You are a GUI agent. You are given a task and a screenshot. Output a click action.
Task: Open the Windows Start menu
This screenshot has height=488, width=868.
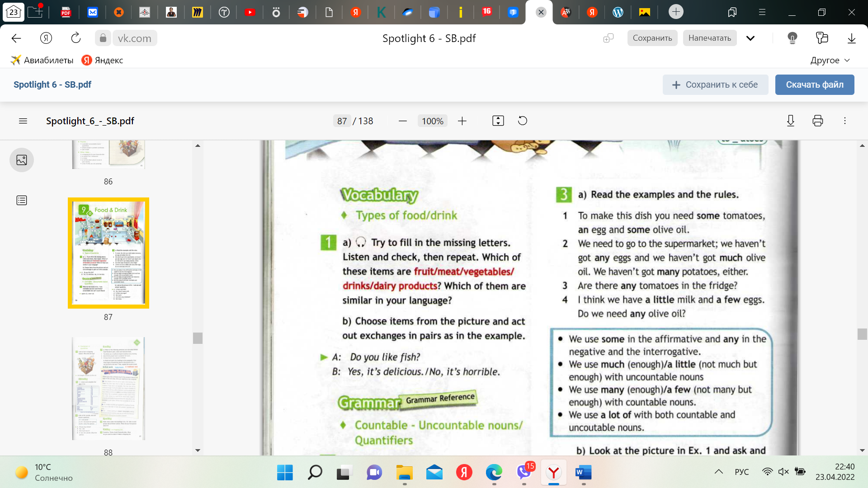click(285, 473)
